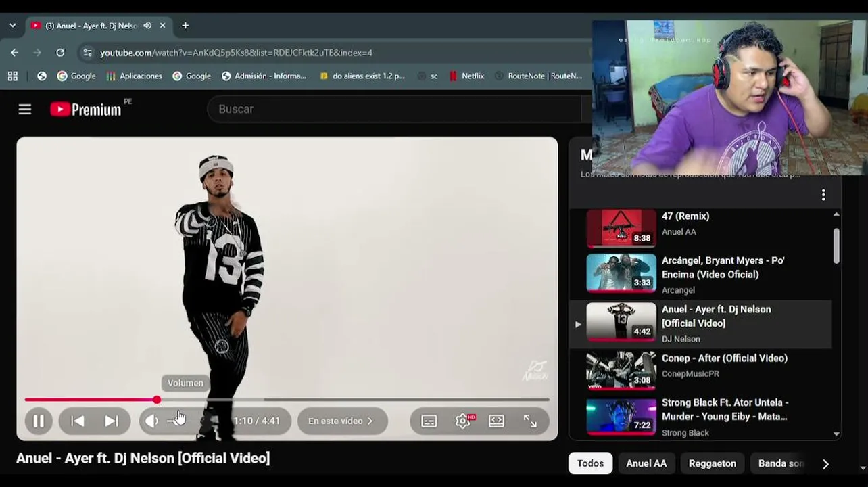Open a new browser tab
This screenshot has height=487, width=868.
tap(185, 26)
